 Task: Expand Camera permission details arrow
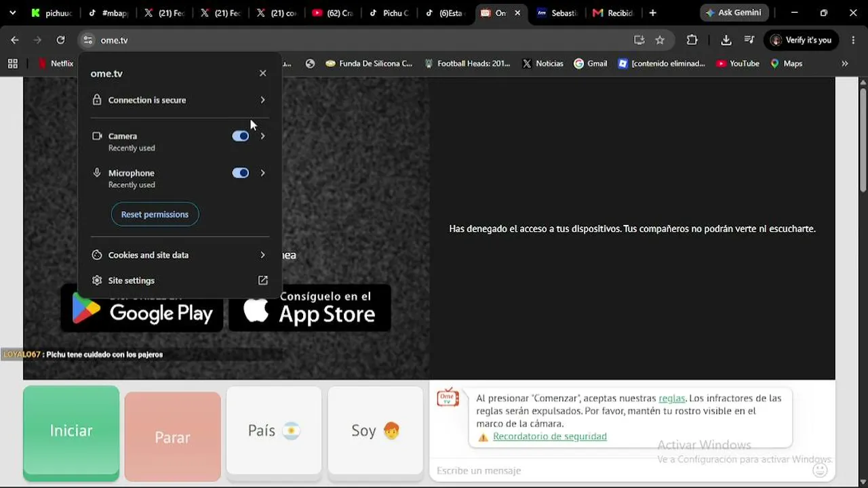point(262,136)
